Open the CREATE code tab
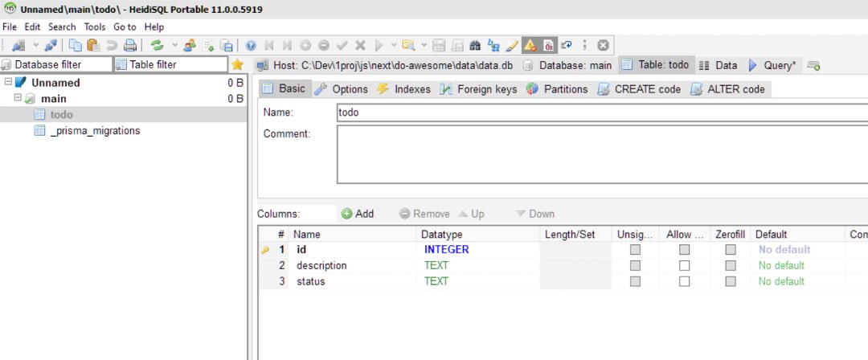 (x=640, y=89)
